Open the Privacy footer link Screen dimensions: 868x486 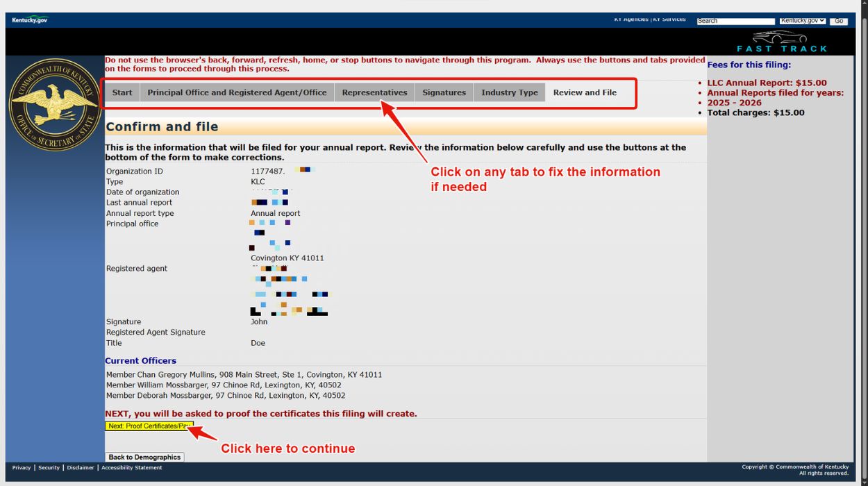coord(22,467)
